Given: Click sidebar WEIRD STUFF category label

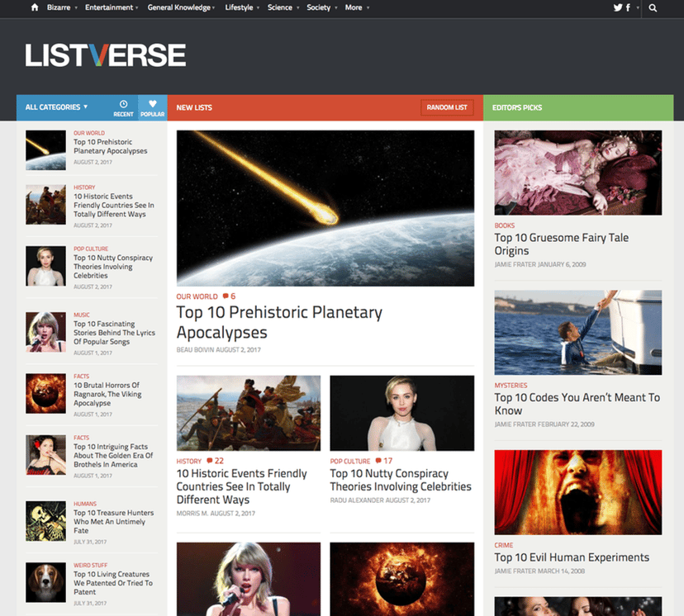Looking at the screenshot, I should click(x=90, y=565).
